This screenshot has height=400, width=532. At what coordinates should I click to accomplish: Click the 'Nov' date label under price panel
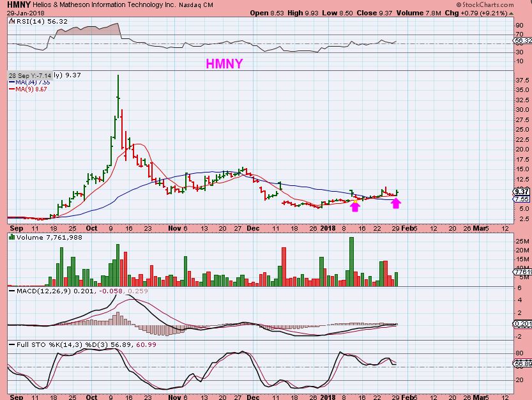pyautogui.click(x=174, y=228)
